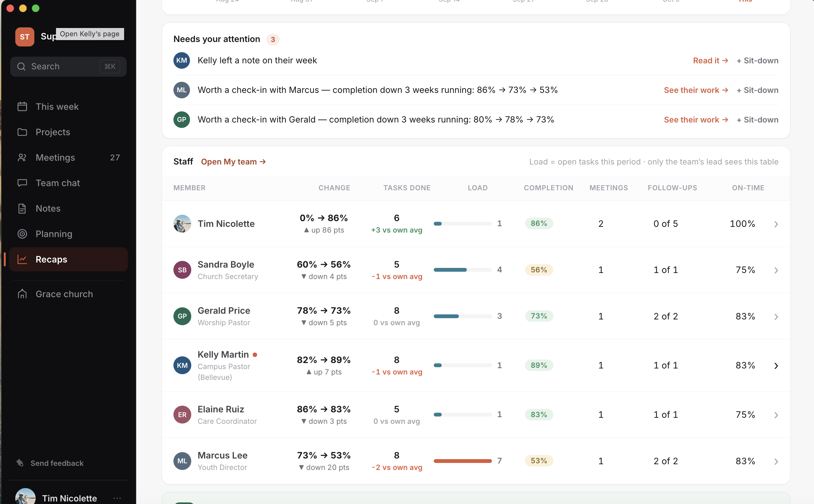Click the Meetings people icon
Screen dimensions: 814x504
[x=22, y=157]
